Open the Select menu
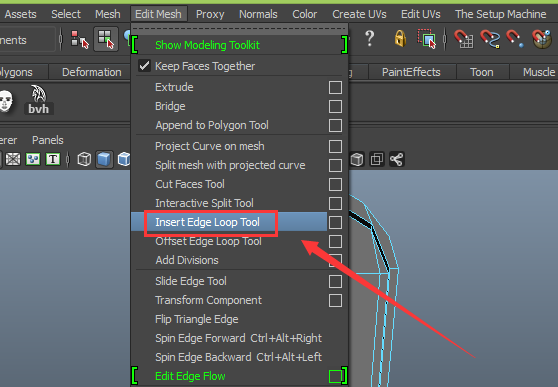The image size is (558, 387). coord(66,14)
